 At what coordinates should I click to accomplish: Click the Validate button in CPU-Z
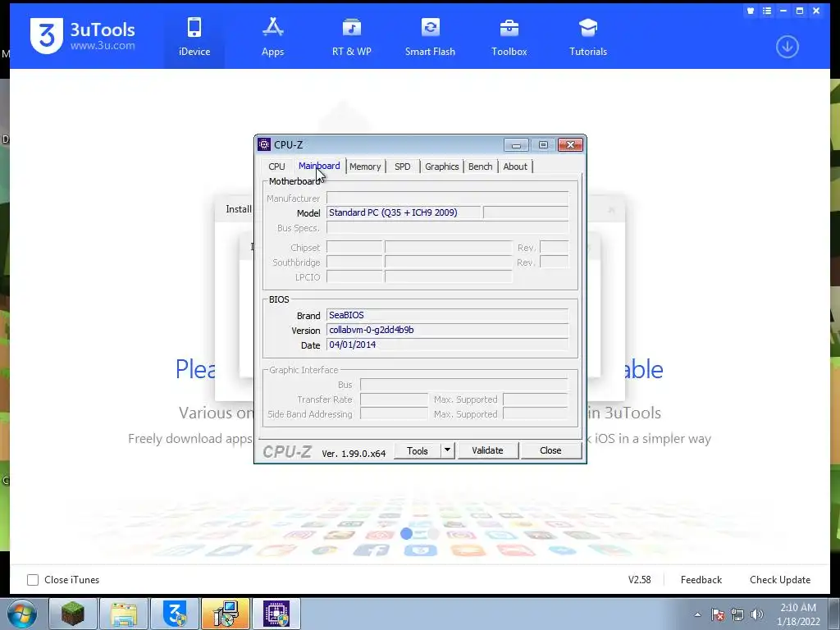[487, 450]
